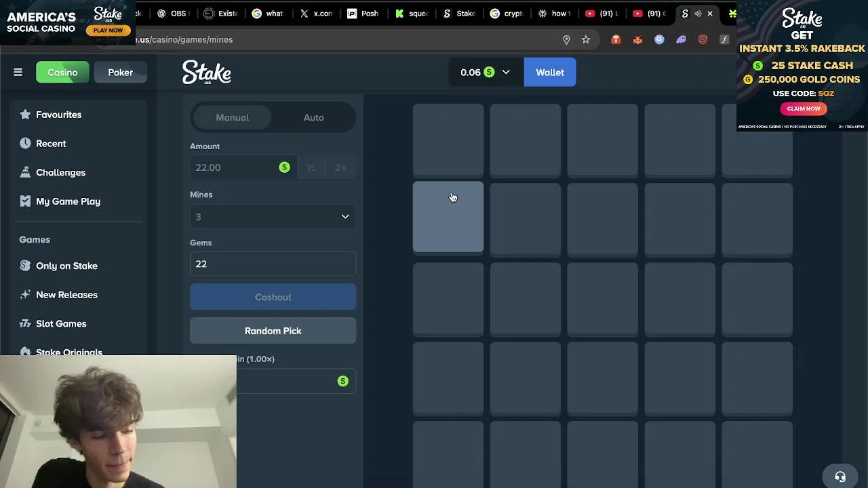The width and height of the screenshot is (868, 488).
Task: Click the green coin icon in profit field
Action: coord(342,381)
